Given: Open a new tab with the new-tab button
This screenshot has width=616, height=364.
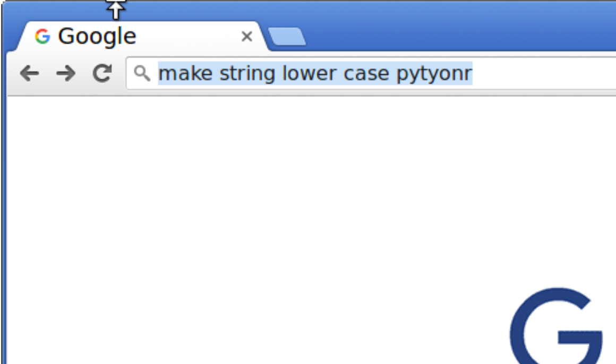Looking at the screenshot, I should point(287,36).
